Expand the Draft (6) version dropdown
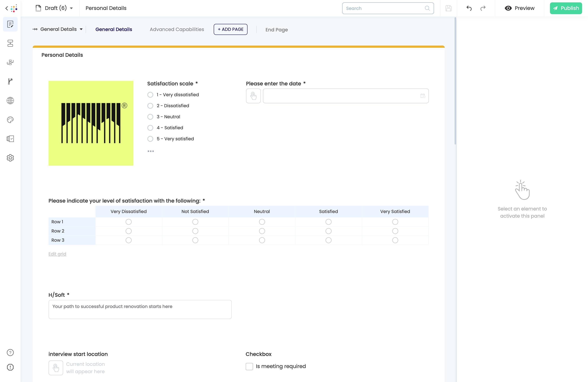The width and height of the screenshot is (588, 382). (x=71, y=8)
